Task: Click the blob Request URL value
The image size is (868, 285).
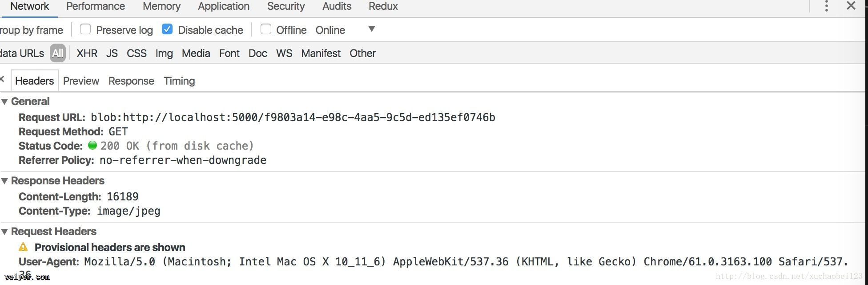Action: click(293, 118)
